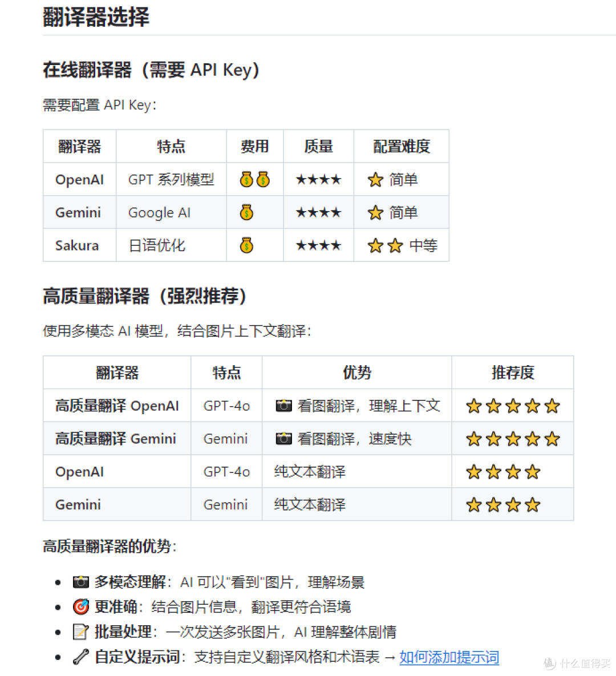The width and height of the screenshot is (616, 676).
Task: Click the 在线翻译器 (需要 API Key) heading
Action: pyautogui.click(x=151, y=70)
